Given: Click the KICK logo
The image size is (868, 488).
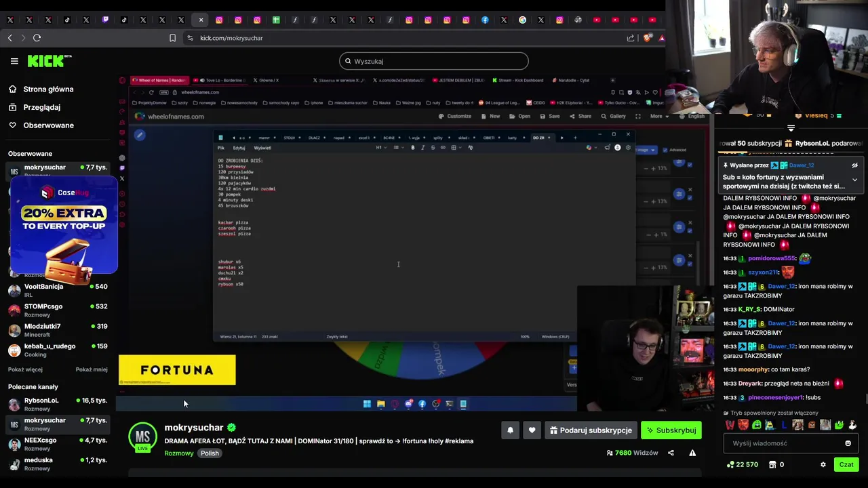Looking at the screenshot, I should click(50, 61).
